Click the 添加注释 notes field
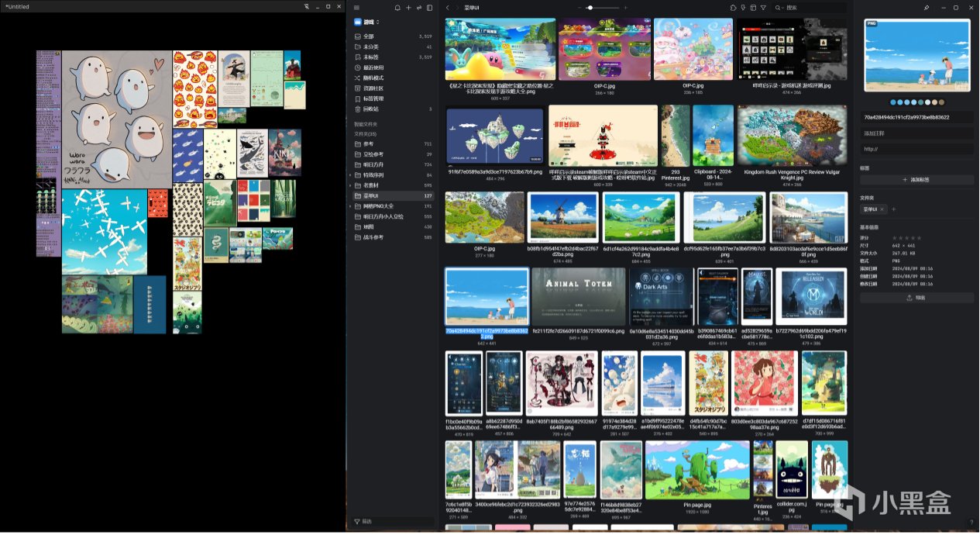Image resolution: width=980 pixels, height=535 pixels. (916, 133)
